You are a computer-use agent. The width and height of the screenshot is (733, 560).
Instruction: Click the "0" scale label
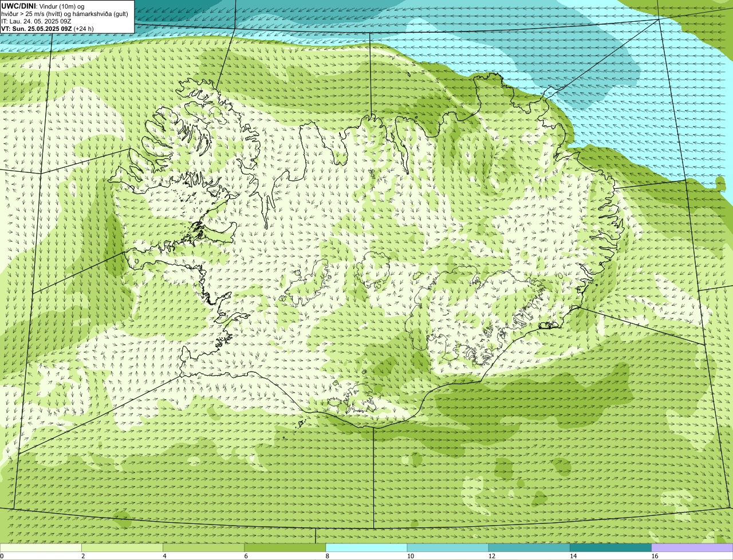coord(2,556)
